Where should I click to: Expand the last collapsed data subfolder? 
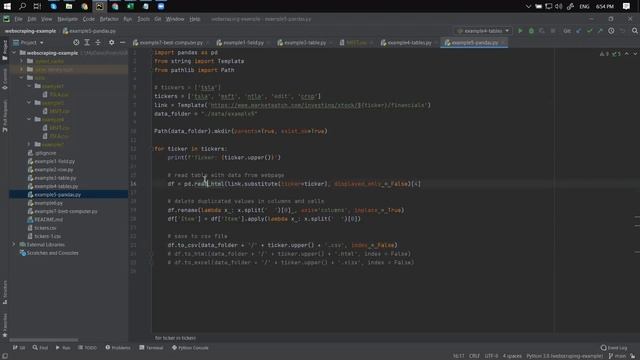coord(29,144)
